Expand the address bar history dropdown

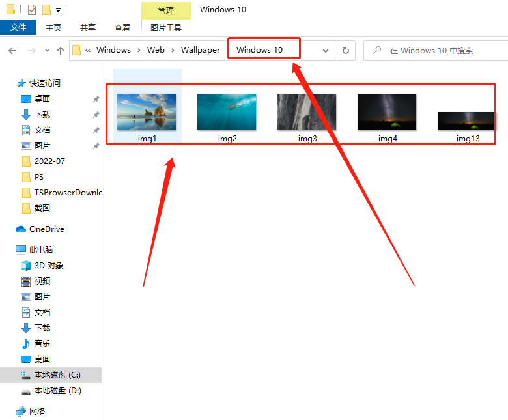326,51
